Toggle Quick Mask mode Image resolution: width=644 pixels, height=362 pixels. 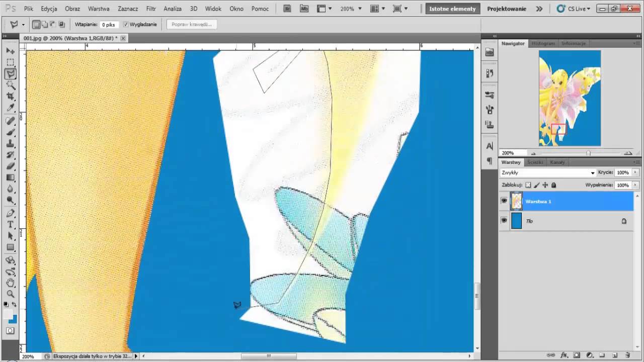[x=11, y=331]
